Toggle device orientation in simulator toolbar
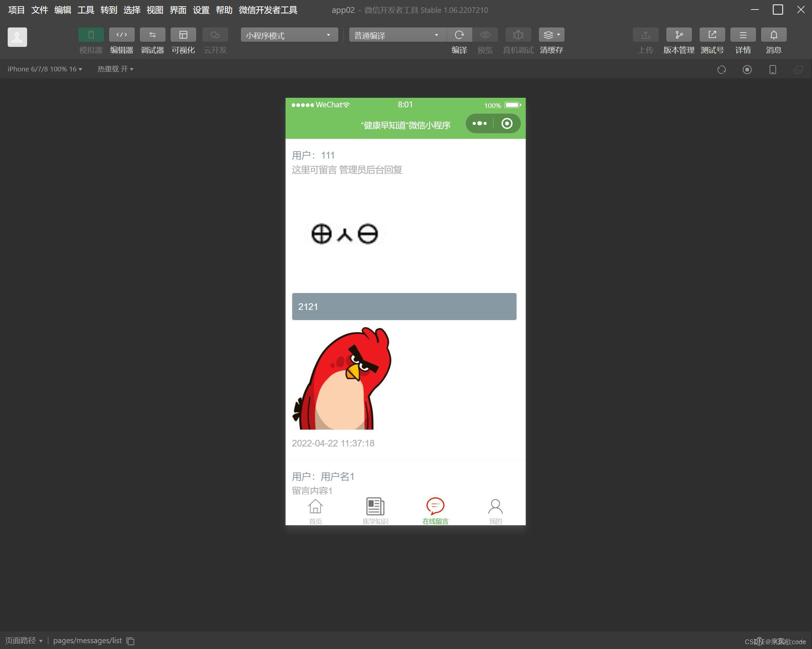812x649 pixels. click(772, 69)
